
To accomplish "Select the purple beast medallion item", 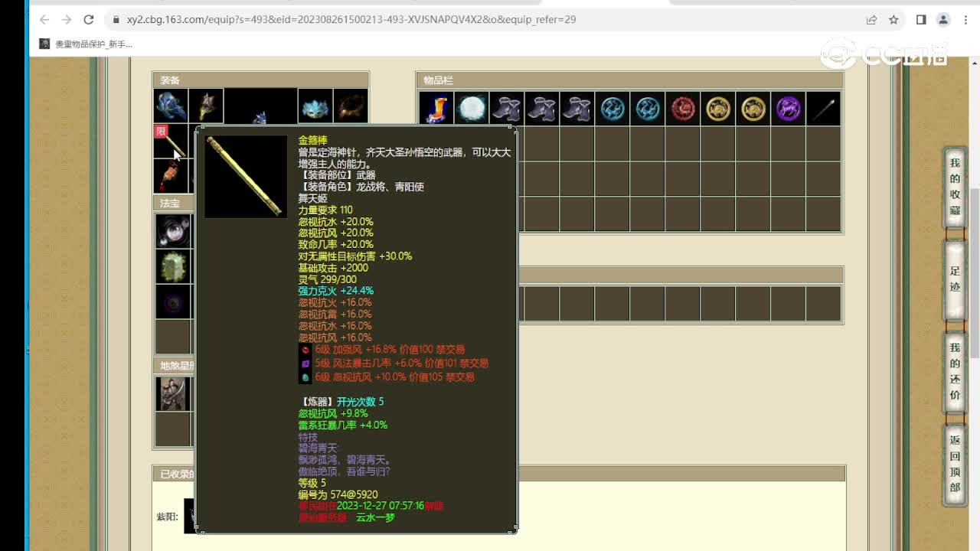I will coord(789,109).
